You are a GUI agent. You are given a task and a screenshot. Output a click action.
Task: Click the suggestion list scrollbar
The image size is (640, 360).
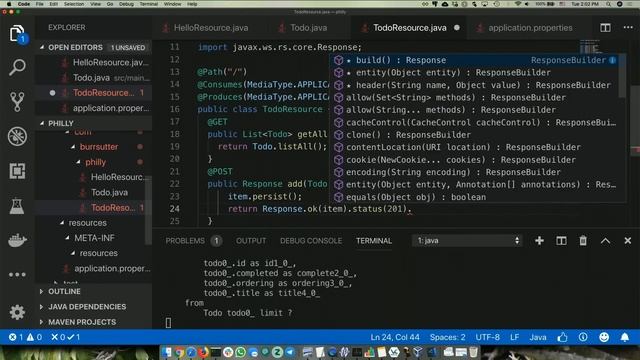click(x=622, y=77)
